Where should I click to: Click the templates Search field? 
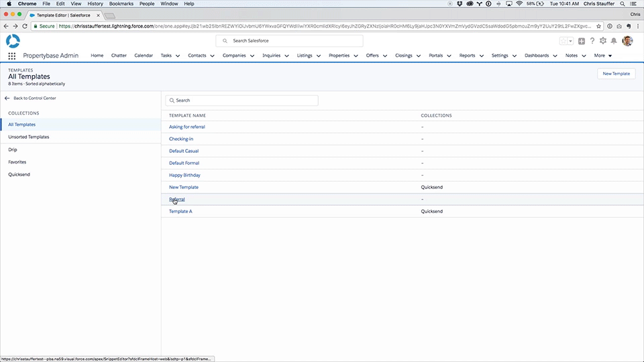coord(241,101)
